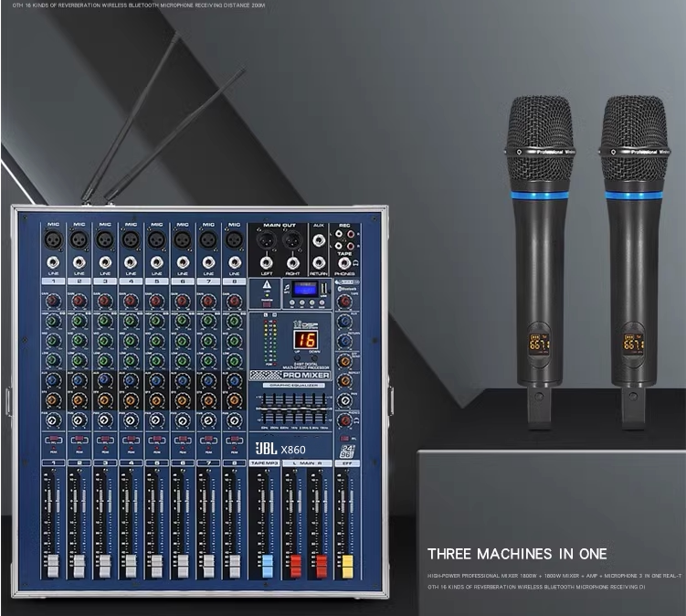Click the LEFT quarter-inch output jack

267,262
